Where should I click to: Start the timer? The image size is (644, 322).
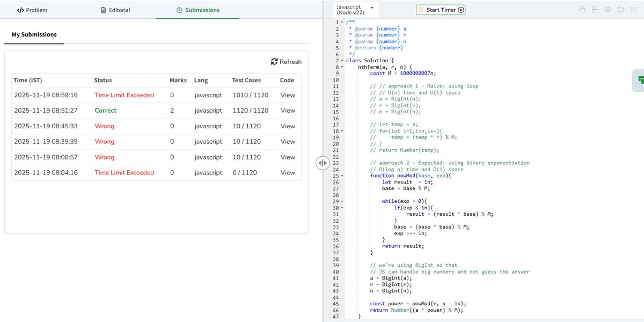click(441, 10)
